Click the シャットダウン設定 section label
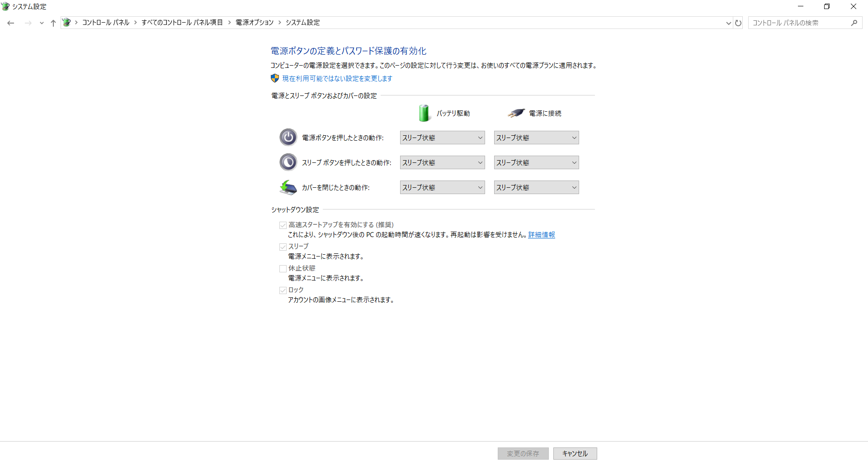 click(x=295, y=210)
